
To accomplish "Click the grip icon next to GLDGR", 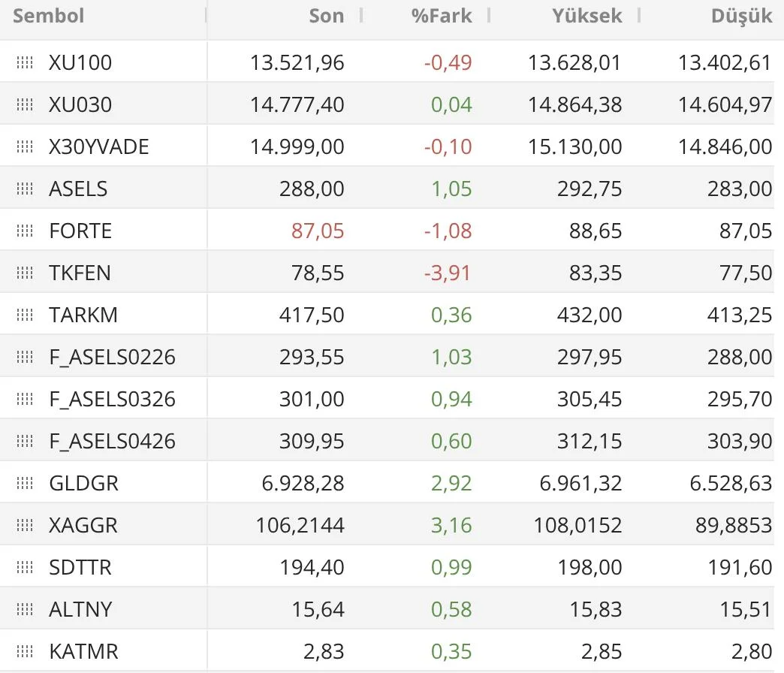I will click(25, 483).
